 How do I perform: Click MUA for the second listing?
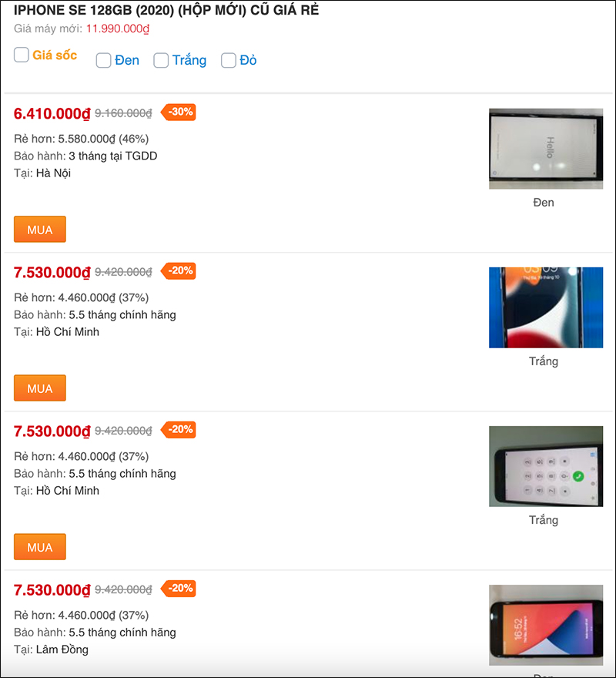(x=40, y=388)
